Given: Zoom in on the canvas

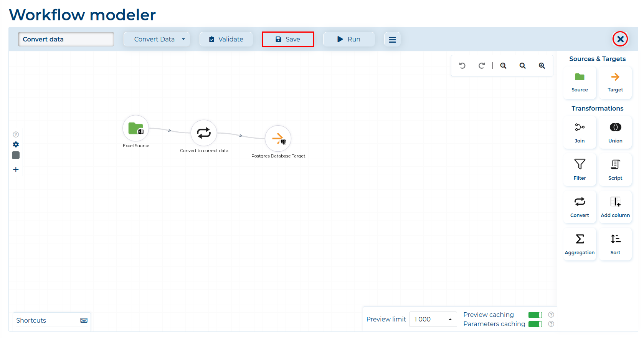Looking at the screenshot, I should [x=542, y=66].
